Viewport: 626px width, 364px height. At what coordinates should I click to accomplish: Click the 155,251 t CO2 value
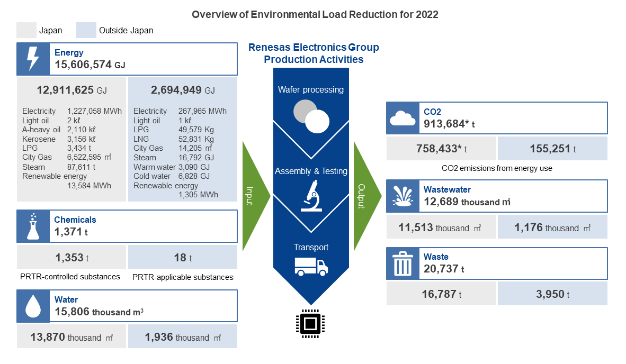pos(553,149)
